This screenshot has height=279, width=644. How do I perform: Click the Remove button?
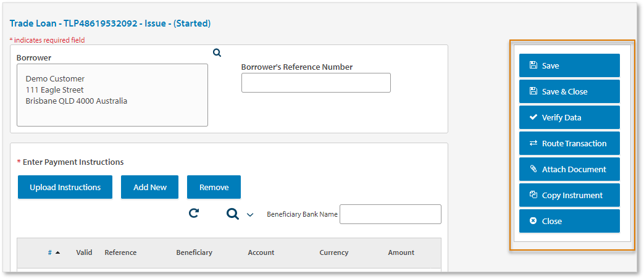click(x=214, y=187)
